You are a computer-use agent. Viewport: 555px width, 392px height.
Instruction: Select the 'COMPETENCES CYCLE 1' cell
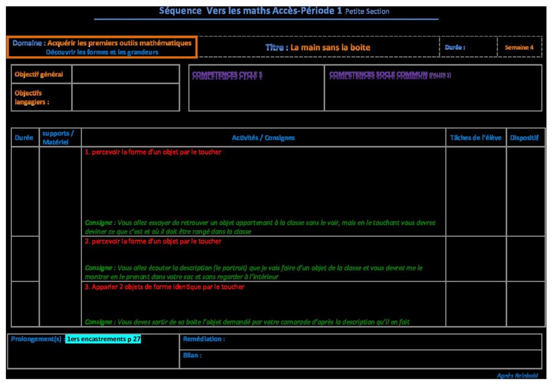(256, 88)
